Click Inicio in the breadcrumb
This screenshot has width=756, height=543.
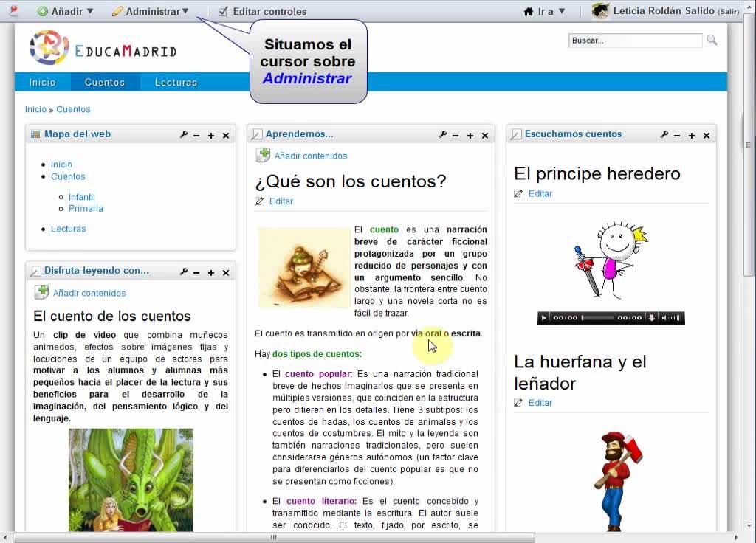35,109
